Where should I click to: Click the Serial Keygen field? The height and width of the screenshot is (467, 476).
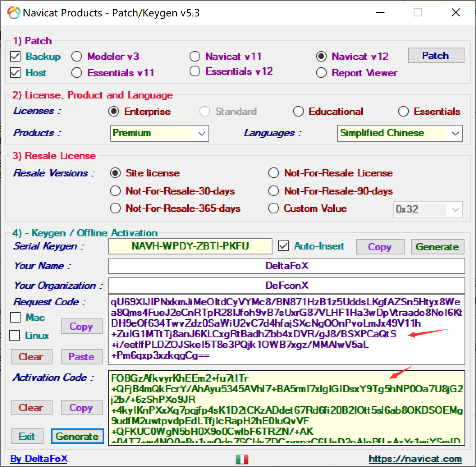(190, 246)
